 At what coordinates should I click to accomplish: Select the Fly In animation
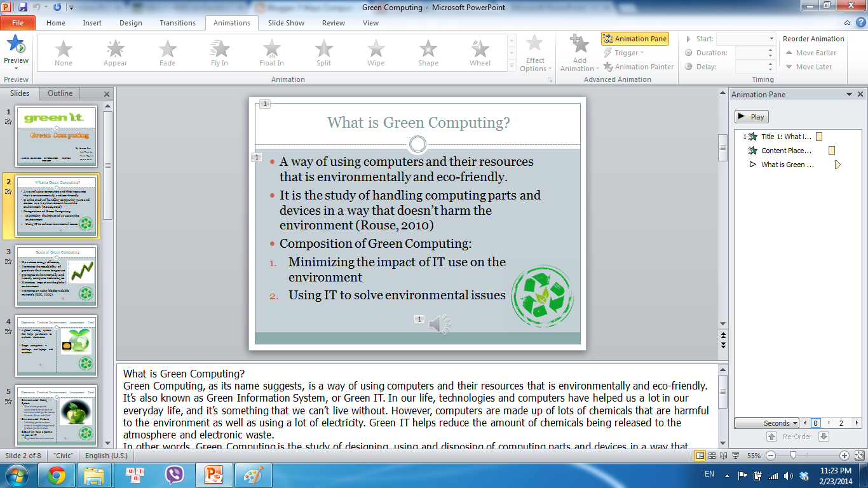[x=219, y=53]
